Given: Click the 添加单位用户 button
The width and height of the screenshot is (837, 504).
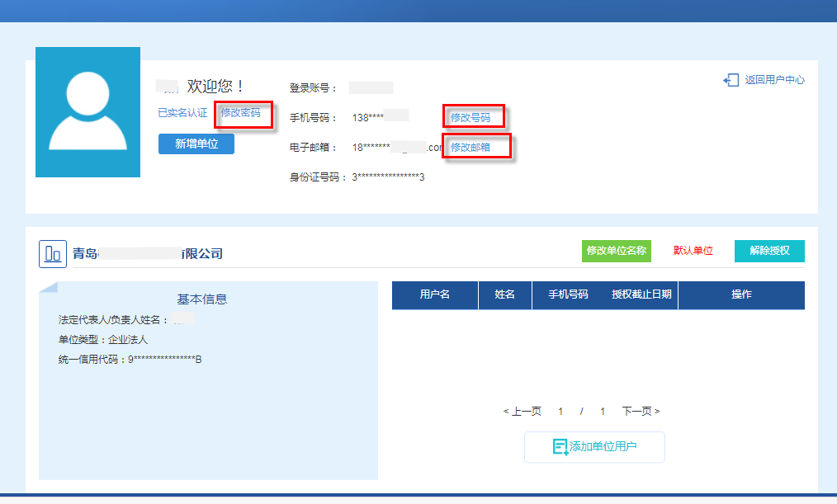Looking at the screenshot, I should [594, 447].
